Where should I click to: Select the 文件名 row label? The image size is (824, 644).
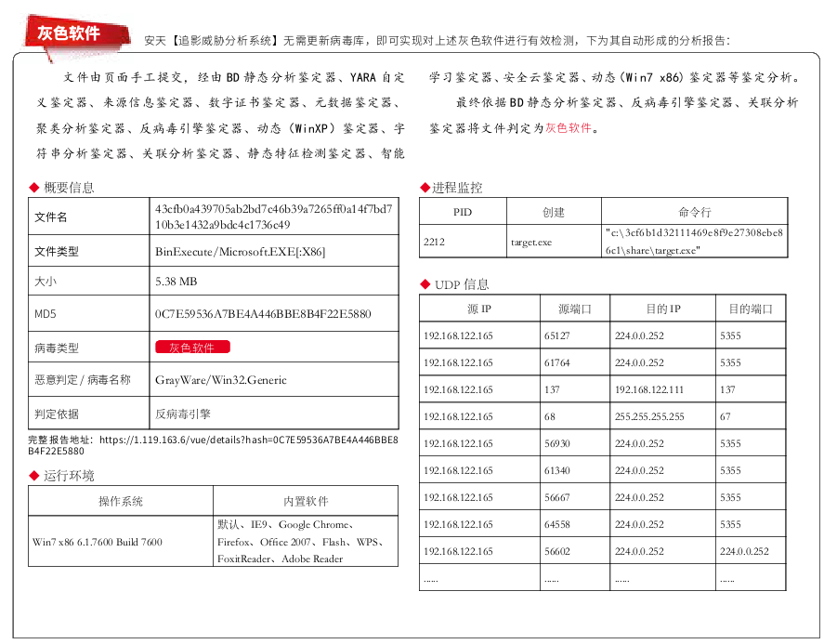tap(50, 217)
